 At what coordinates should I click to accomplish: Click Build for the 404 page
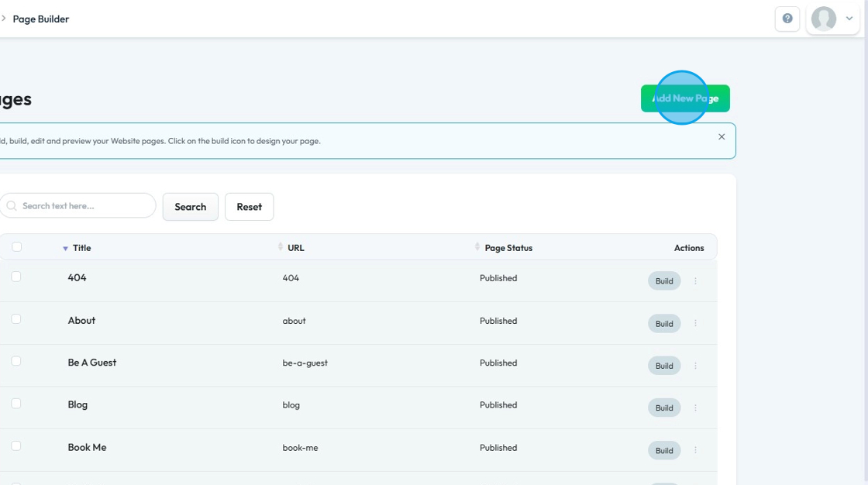click(x=664, y=280)
